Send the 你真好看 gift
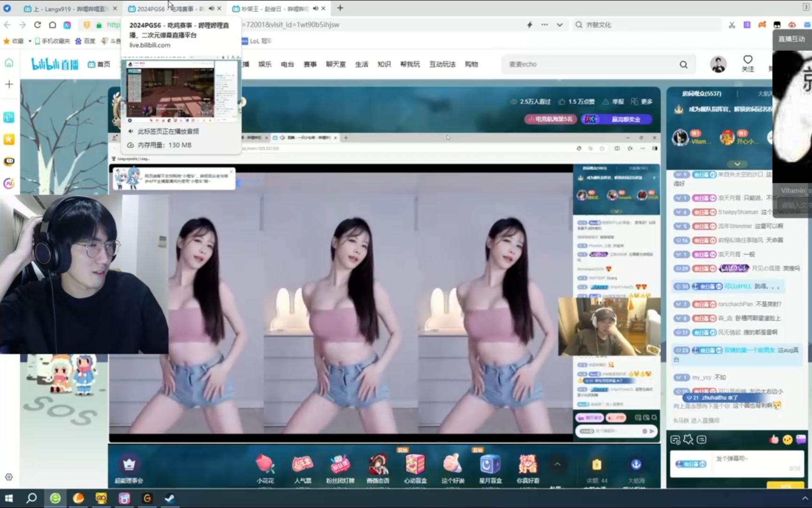 coord(528,468)
